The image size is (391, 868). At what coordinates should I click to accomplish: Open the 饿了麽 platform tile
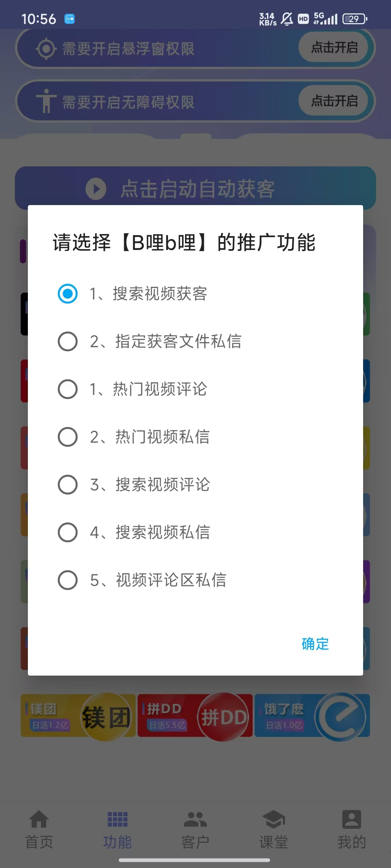click(312, 715)
